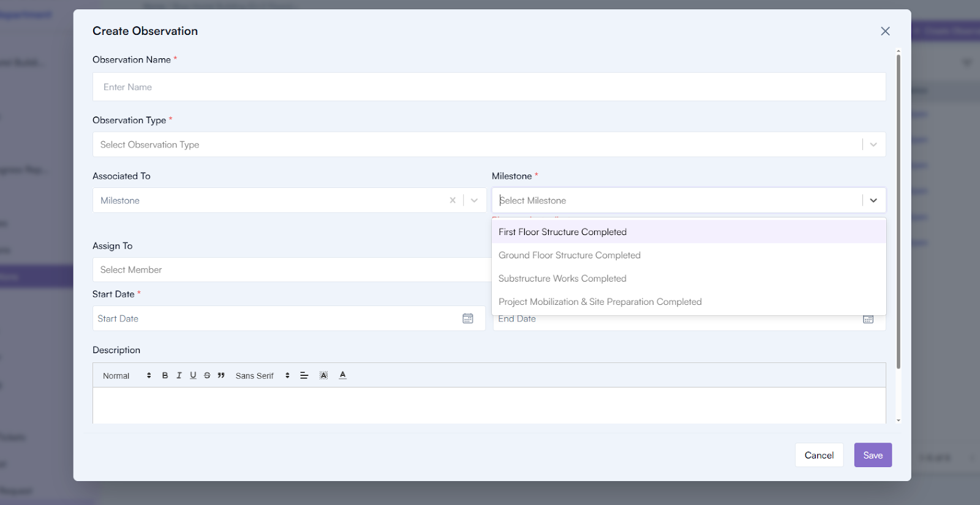Open the Normal heading style dropdown

click(127, 376)
